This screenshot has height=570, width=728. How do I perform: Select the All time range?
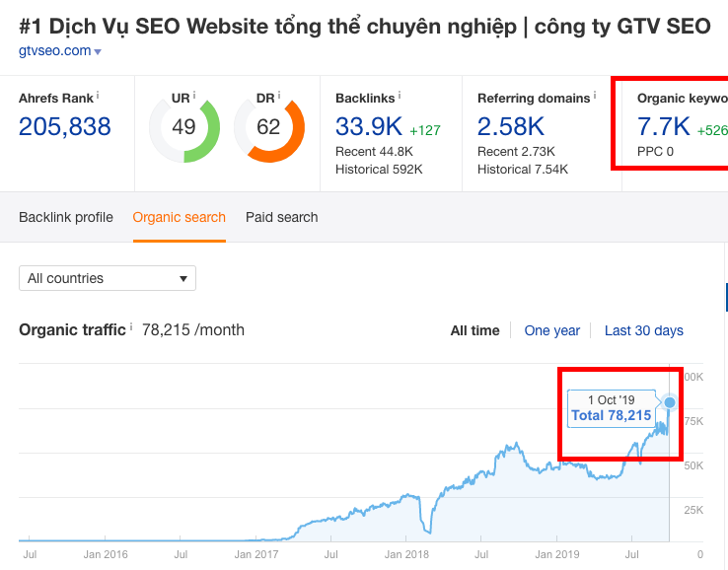(474, 330)
